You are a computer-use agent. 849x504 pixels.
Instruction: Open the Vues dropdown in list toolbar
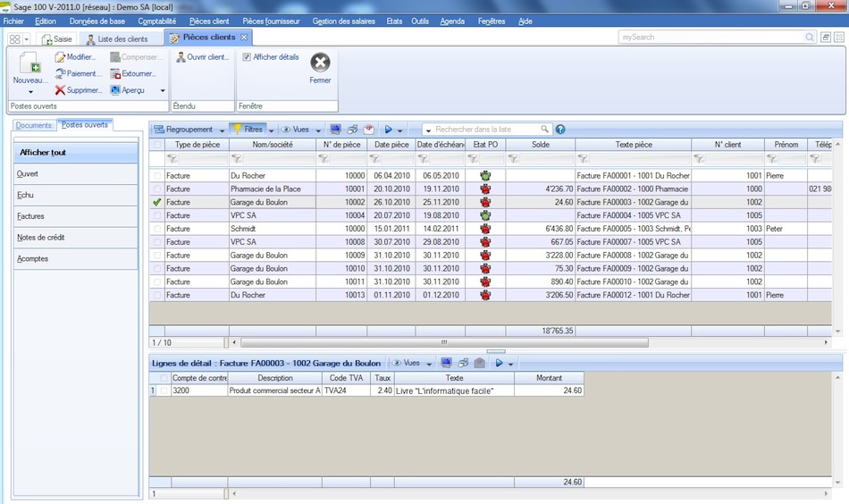318,130
